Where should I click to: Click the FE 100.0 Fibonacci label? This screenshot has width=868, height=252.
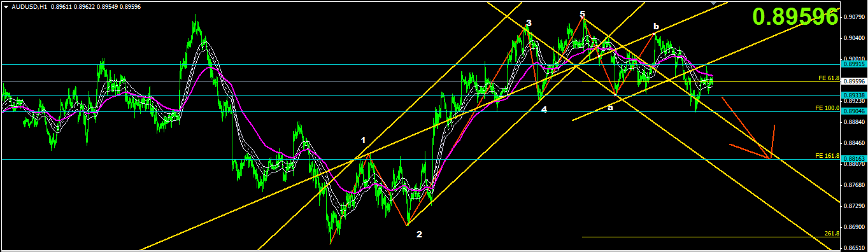(827, 108)
